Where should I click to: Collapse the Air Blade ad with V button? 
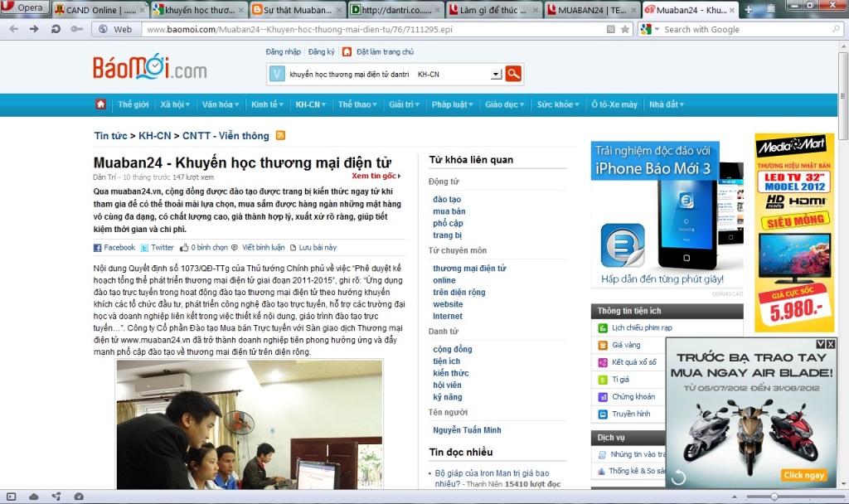coord(821,344)
